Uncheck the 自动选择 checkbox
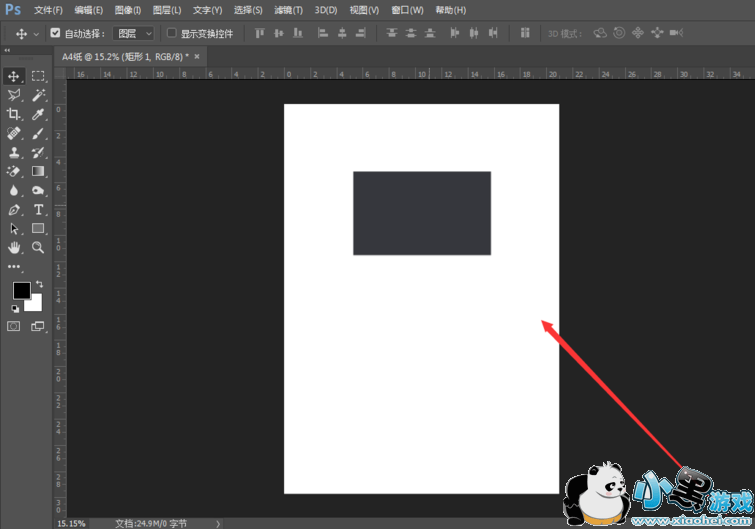 [55, 33]
